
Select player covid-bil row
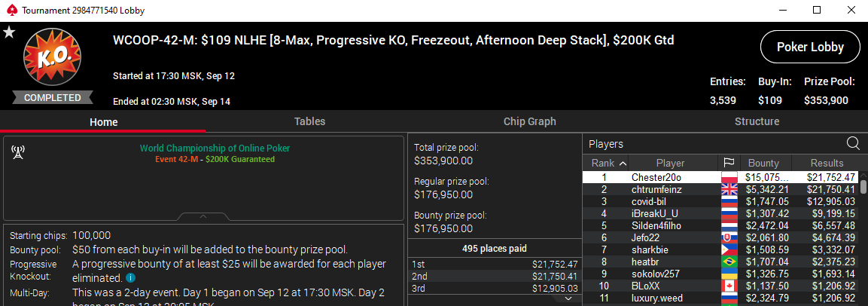tap(721, 202)
